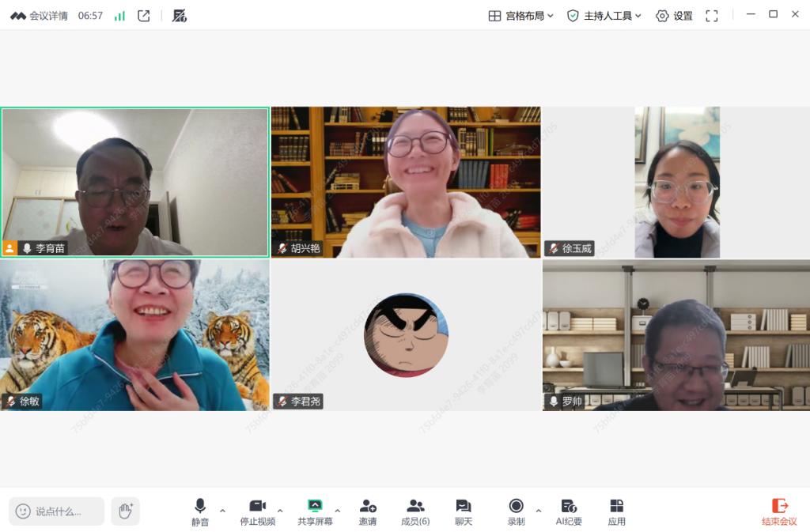810x532 pixels.
Task: Click the notes icon beside the share icon
Action: tap(180, 16)
